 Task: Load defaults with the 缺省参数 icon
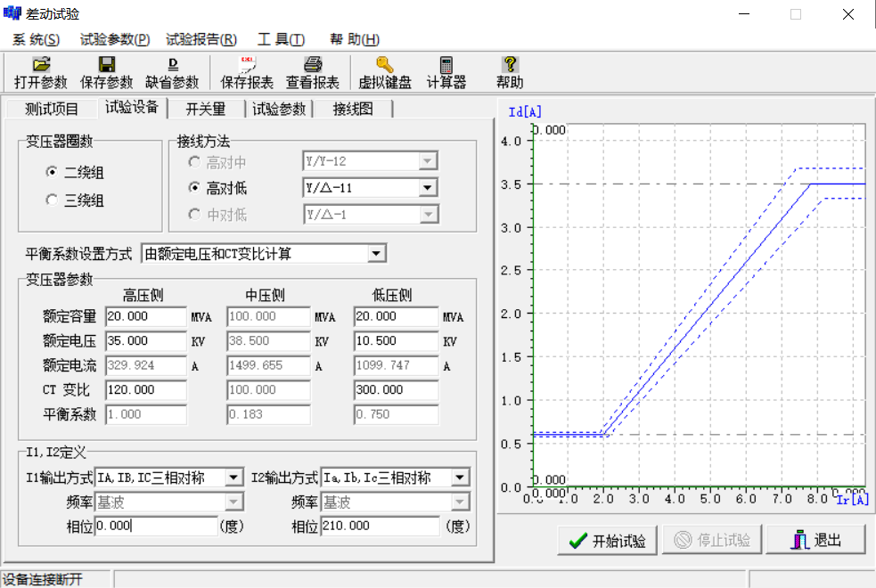174,70
